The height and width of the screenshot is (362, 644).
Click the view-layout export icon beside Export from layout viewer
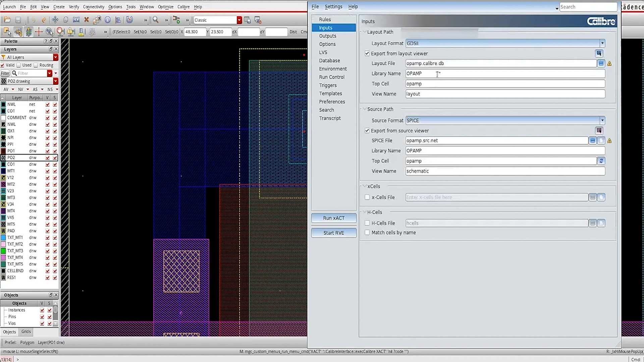click(x=599, y=53)
